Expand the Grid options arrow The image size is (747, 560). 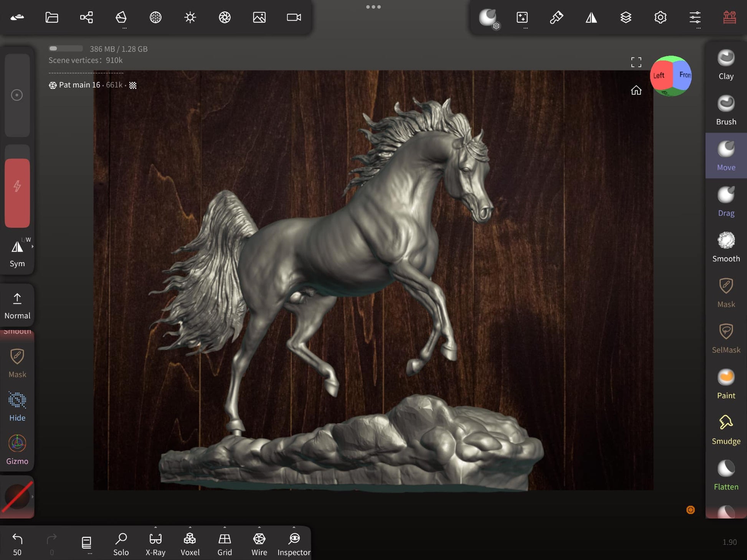(x=225, y=527)
